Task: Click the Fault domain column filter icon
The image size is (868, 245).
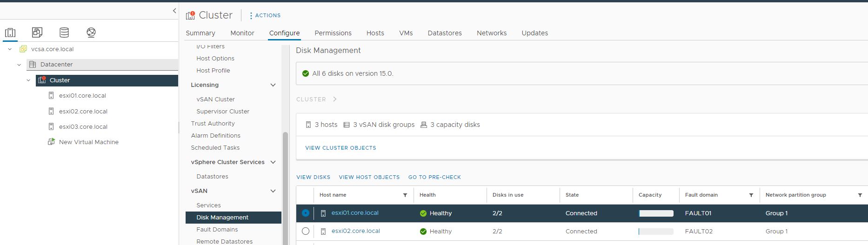Action: click(751, 195)
